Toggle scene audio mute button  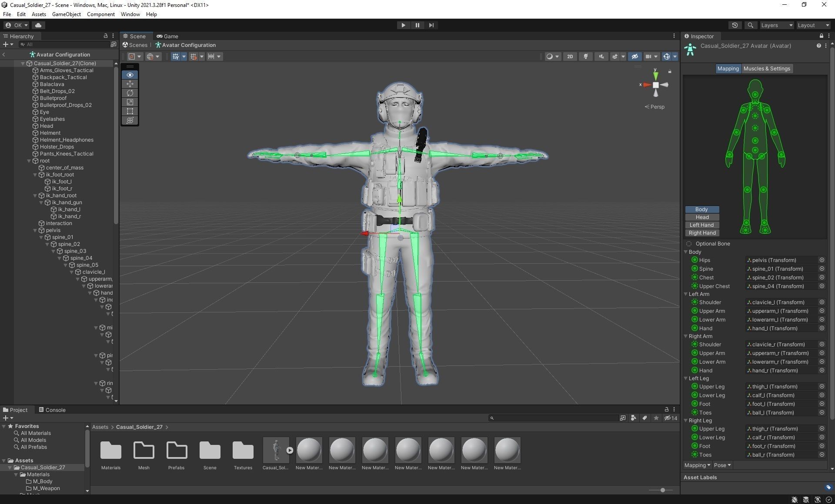[x=601, y=56]
